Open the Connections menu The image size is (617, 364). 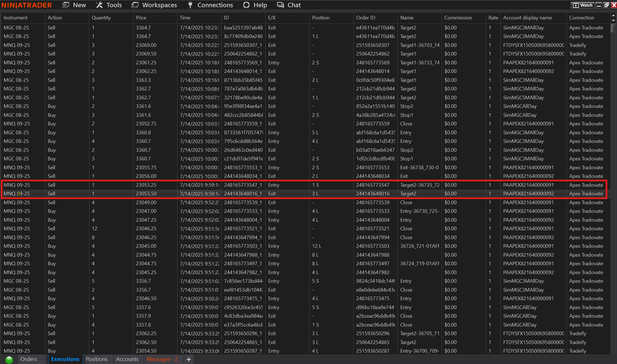[210, 5]
